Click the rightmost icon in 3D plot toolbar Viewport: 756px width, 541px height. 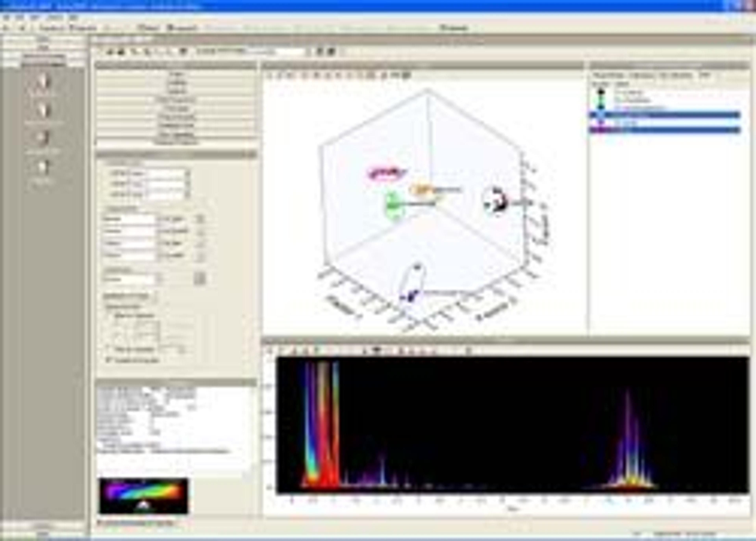406,76
